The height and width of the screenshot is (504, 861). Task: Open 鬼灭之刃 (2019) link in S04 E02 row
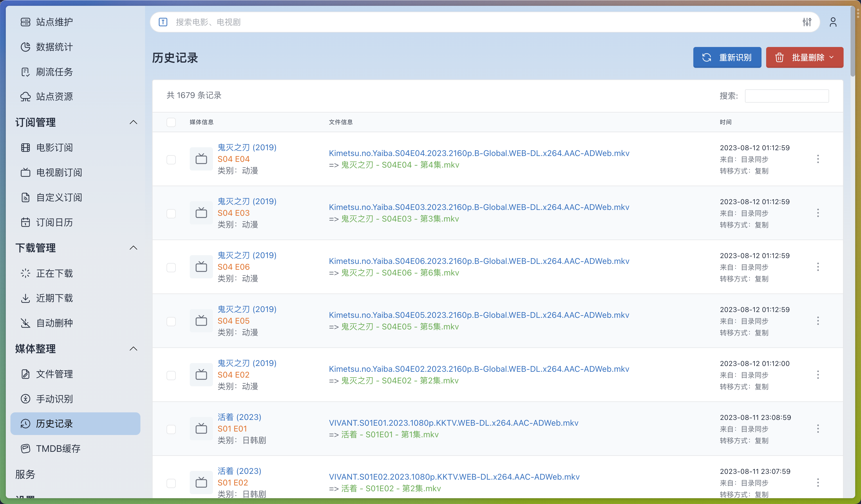pos(247,363)
